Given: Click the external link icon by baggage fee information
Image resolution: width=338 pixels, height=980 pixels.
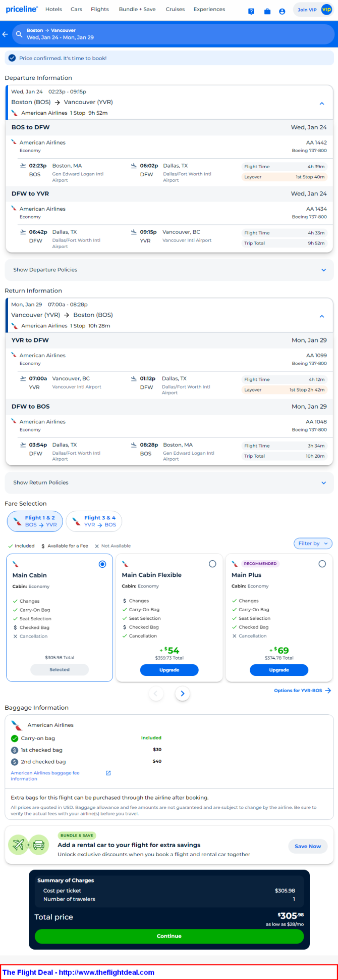Looking at the screenshot, I should (108, 773).
